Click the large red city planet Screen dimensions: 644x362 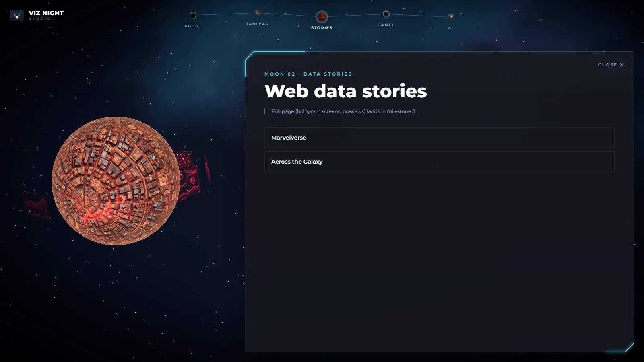coord(116,181)
